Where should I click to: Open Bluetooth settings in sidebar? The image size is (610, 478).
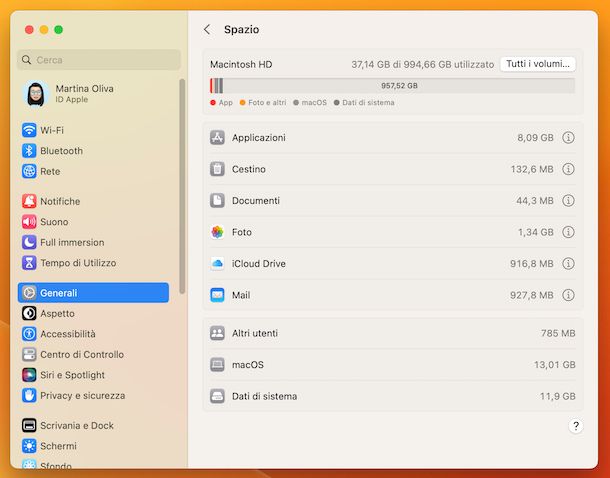coord(93,151)
